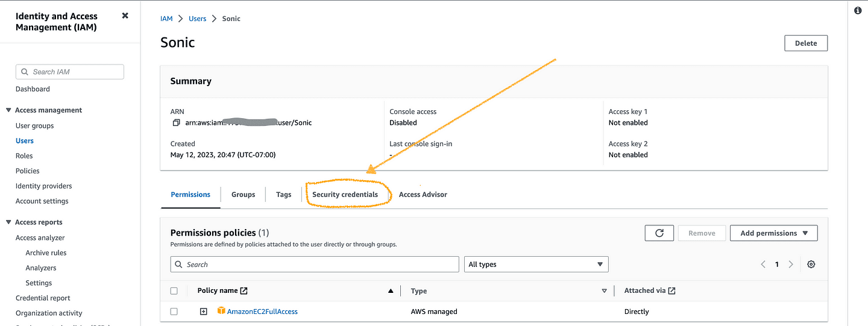The image size is (868, 326).
Task: Refresh the permissions policies list
Action: (x=659, y=233)
